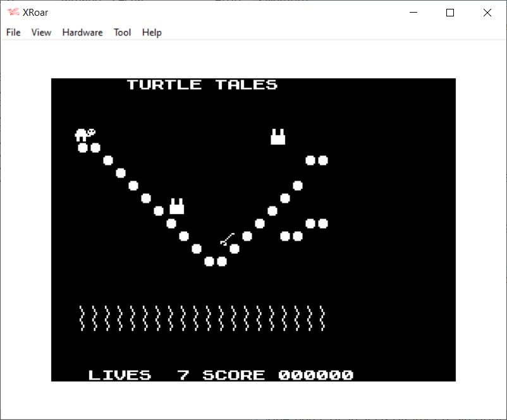Open the Tool menu

click(x=122, y=32)
